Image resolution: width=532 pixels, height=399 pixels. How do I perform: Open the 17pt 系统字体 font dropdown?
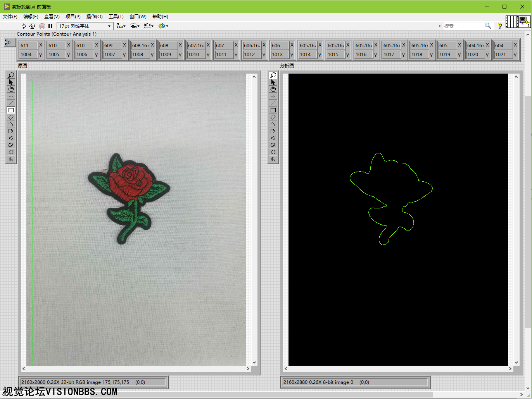[85, 26]
